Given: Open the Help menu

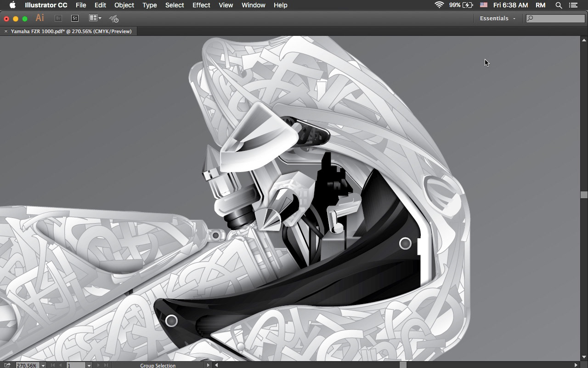Looking at the screenshot, I should [280, 5].
